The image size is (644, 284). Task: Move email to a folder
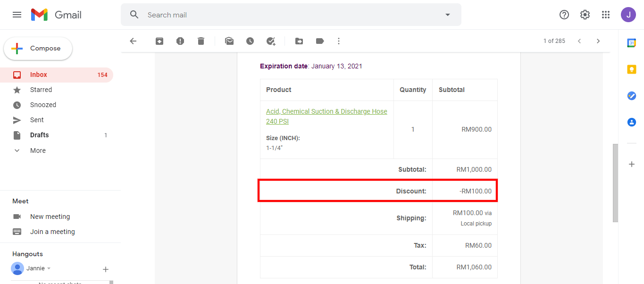299,41
